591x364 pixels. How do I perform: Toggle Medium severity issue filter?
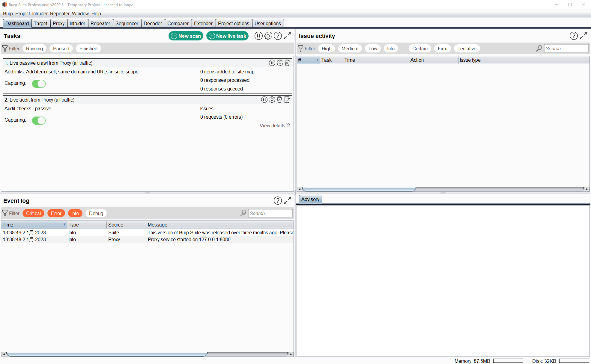point(350,49)
